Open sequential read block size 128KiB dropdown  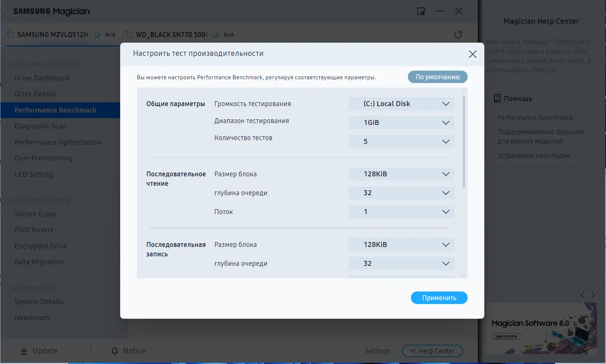401,174
